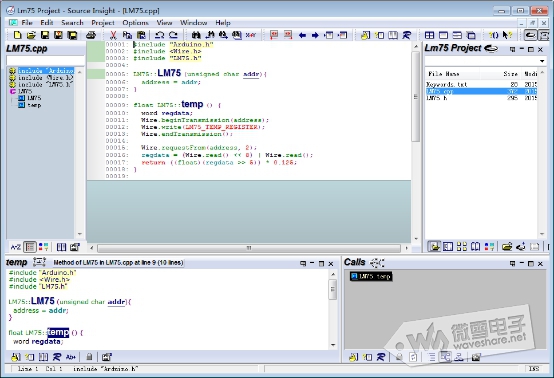This screenshot has height=378, width=554.
Task: Open the Options menu
Action: click(135, 23)
